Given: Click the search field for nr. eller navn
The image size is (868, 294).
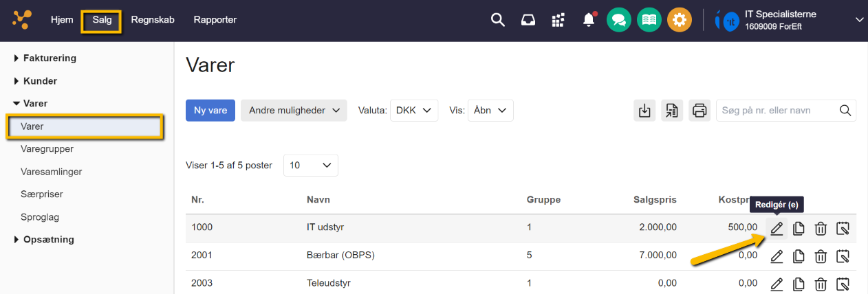Looking at the screenshot, I should 777,110.
